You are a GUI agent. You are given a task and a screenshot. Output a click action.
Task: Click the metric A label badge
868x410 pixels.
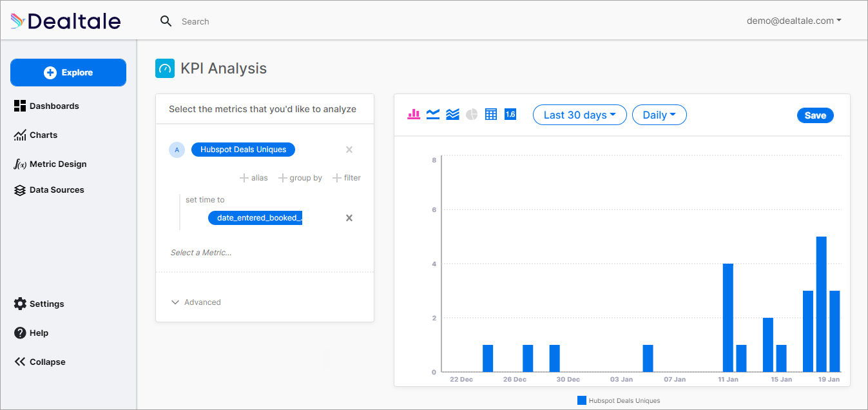click(177, 150)
